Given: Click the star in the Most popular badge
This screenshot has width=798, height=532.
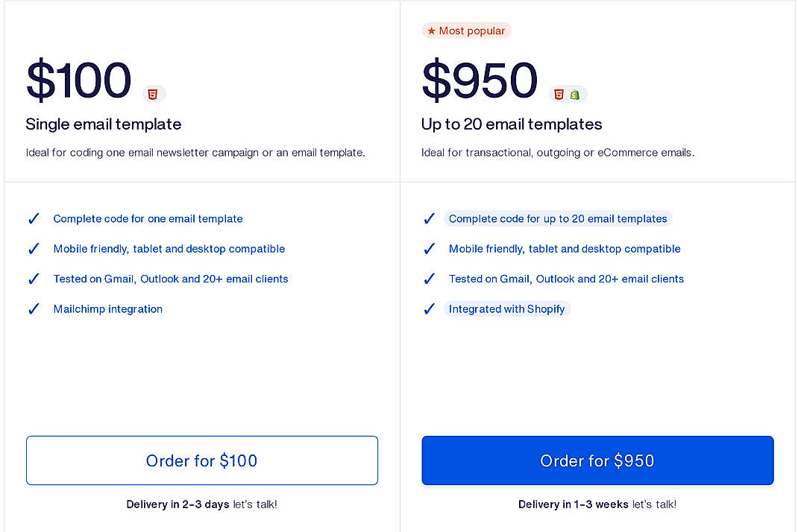Looking at the screenshot, I should (431, 31).
